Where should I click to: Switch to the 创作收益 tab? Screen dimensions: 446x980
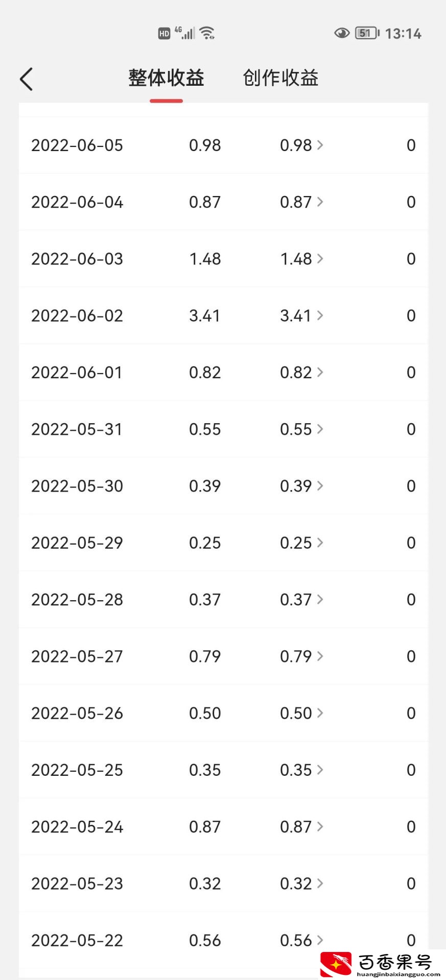pyautogui.click(x=280, y=78)
